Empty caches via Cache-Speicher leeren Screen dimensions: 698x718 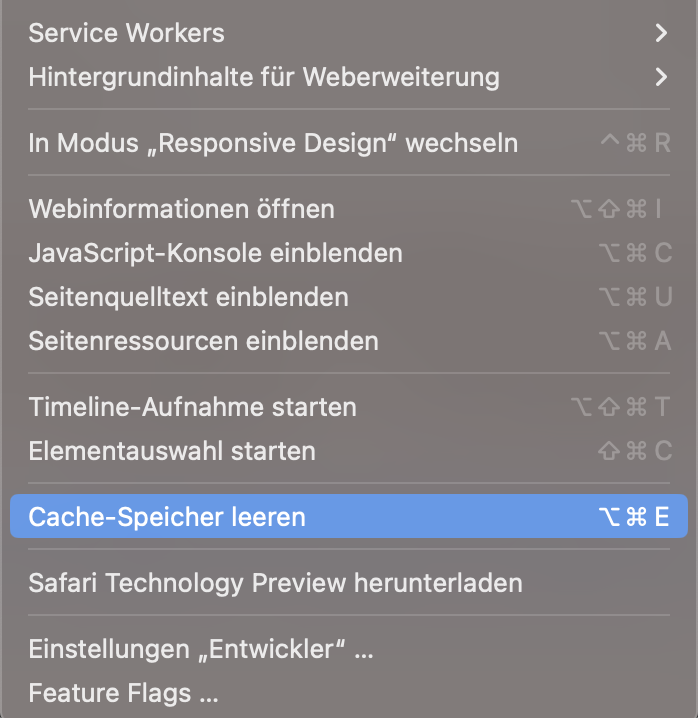[167, 517]
